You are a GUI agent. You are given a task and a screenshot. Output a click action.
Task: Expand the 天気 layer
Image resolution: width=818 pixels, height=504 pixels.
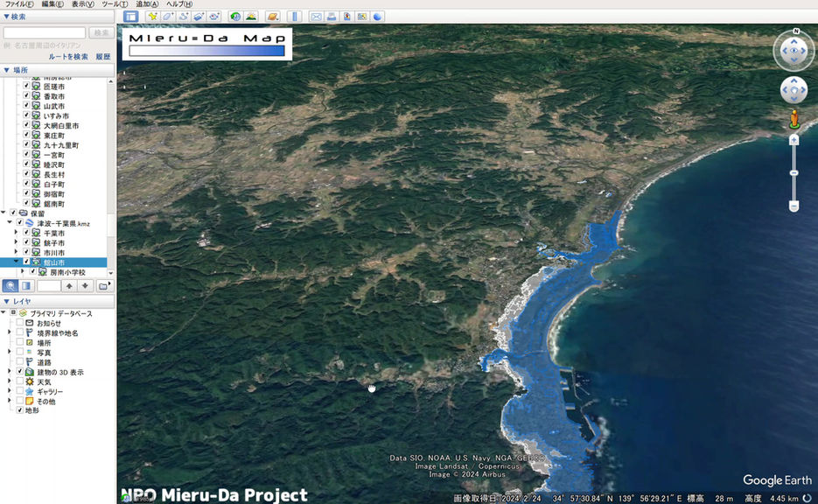10,381
